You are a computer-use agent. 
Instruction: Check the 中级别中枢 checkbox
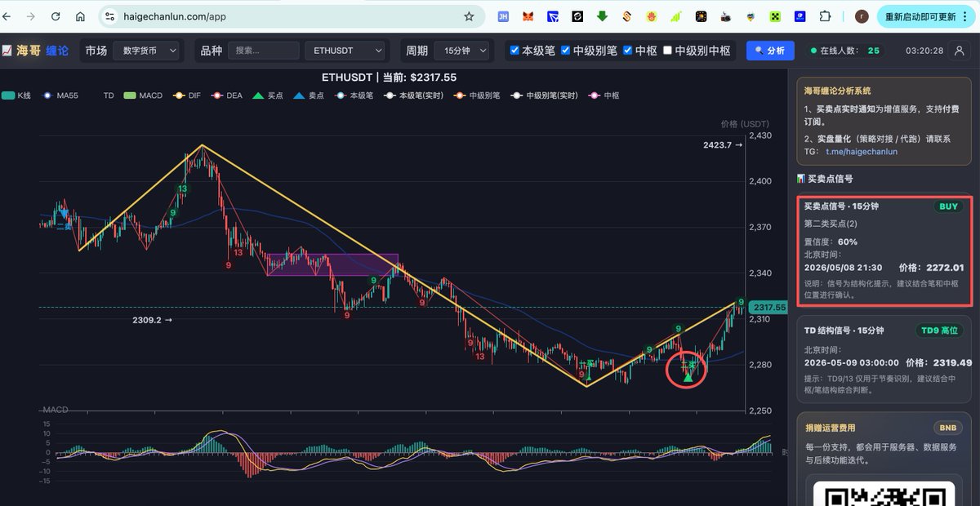(667, 51)
